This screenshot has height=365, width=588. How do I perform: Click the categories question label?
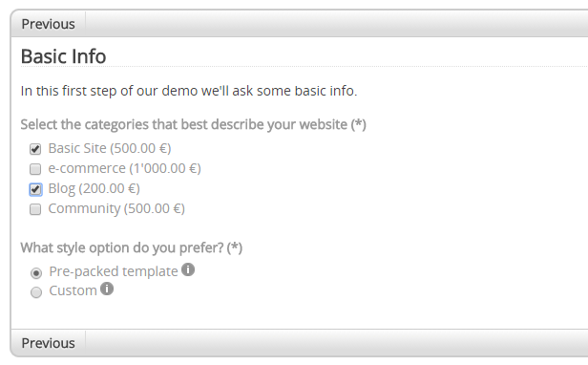[x=194, y=124]
